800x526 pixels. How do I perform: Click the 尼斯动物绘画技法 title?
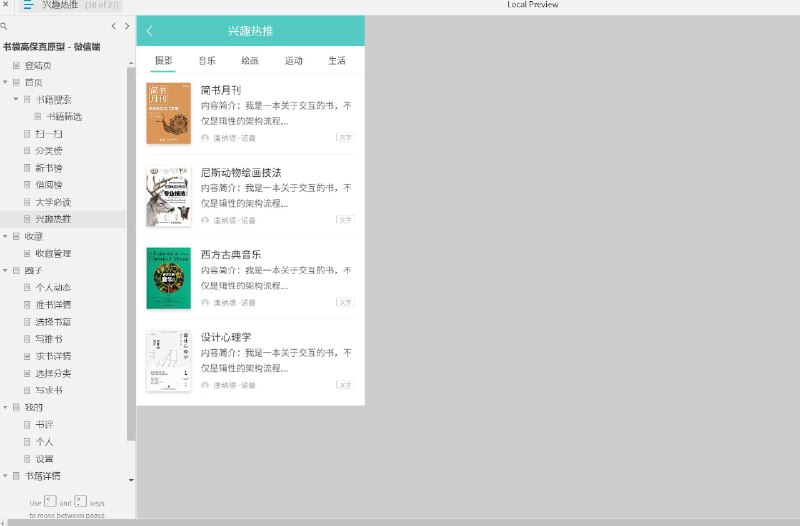241,172
